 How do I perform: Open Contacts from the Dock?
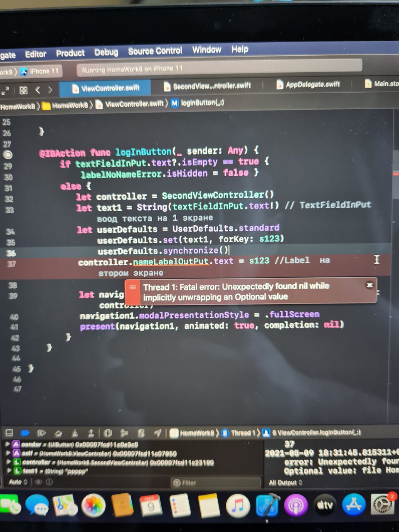click(x=123, y=506)
